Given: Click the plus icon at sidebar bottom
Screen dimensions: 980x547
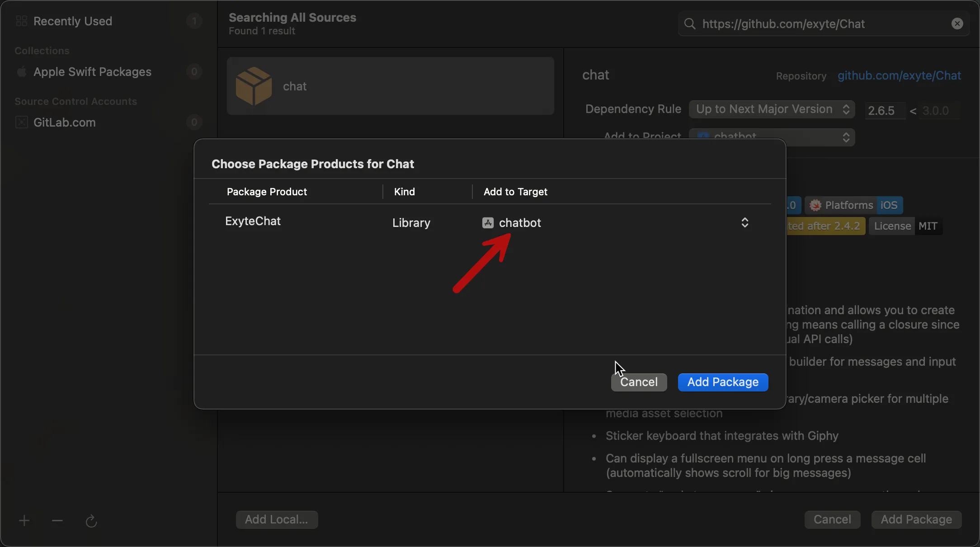Looking at the screenshot, I should (24, 521).
